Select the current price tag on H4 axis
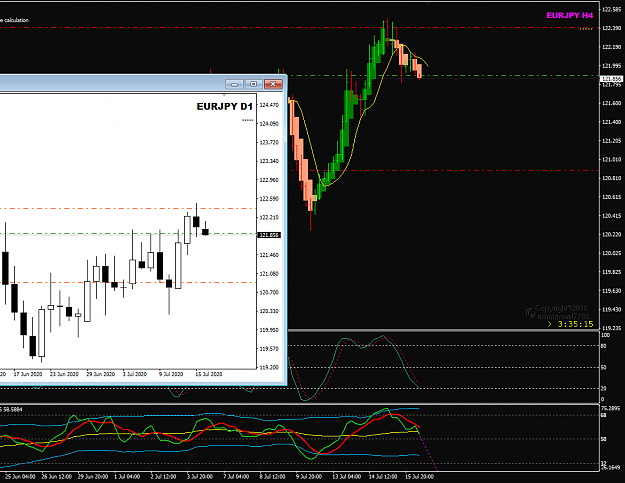 coord(611,79)
